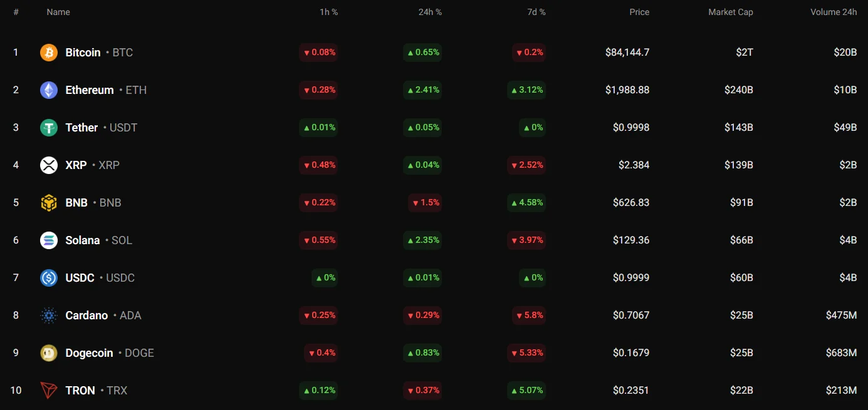Click the Ethereum diamond logo icon
This screenshot has width=868, height=410.
pyautogui.click(x=49, y=90)
